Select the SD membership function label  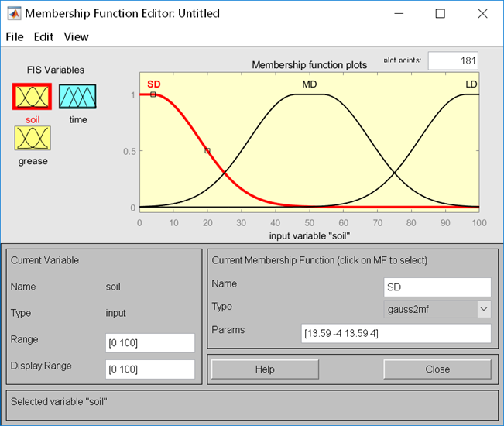153,84
